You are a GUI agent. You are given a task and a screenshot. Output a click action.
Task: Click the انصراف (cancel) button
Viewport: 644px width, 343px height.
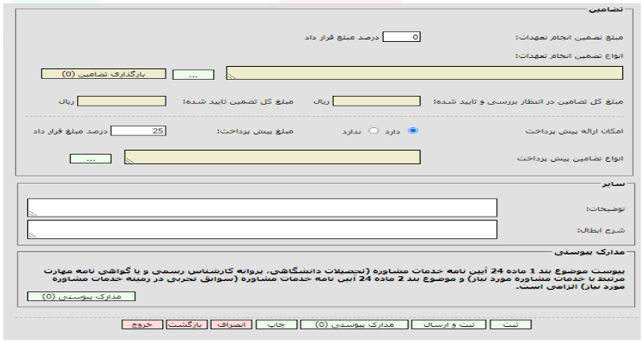coord(232,324)
